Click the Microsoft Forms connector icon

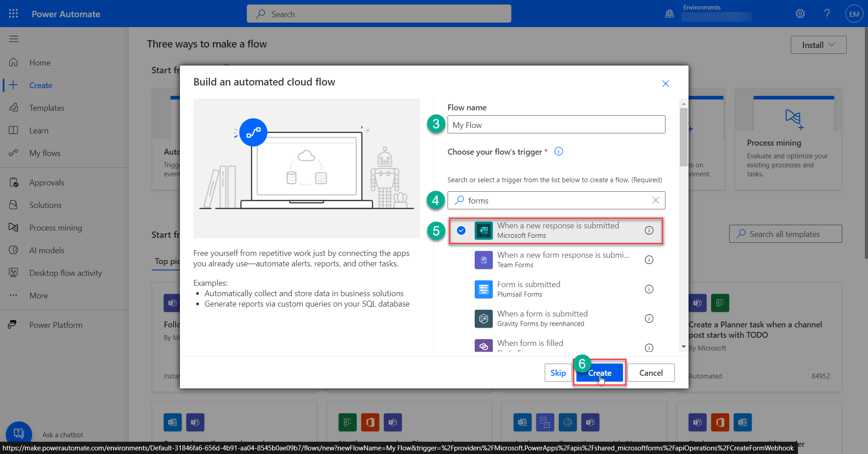[x=483, y=231]
